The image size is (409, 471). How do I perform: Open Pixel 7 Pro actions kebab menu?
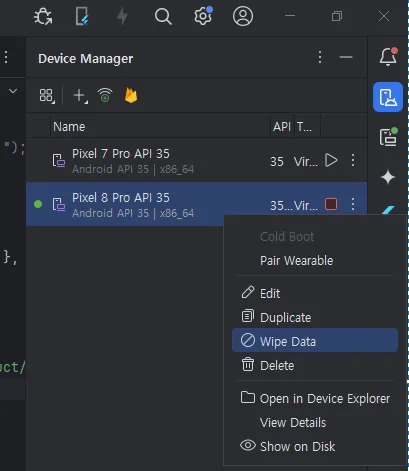point(353,160)
